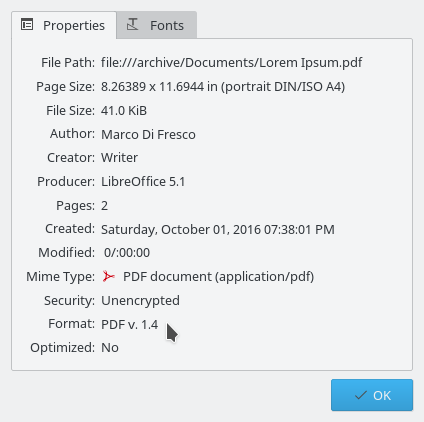
Task: Click the file path value Lorem Ipsum.pdf
Action: pos(231,63)
